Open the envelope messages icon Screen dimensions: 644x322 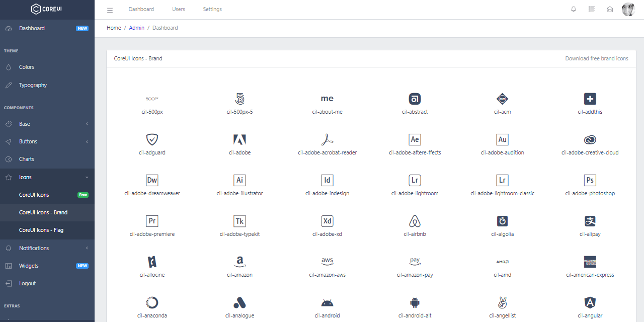(610, 9)
